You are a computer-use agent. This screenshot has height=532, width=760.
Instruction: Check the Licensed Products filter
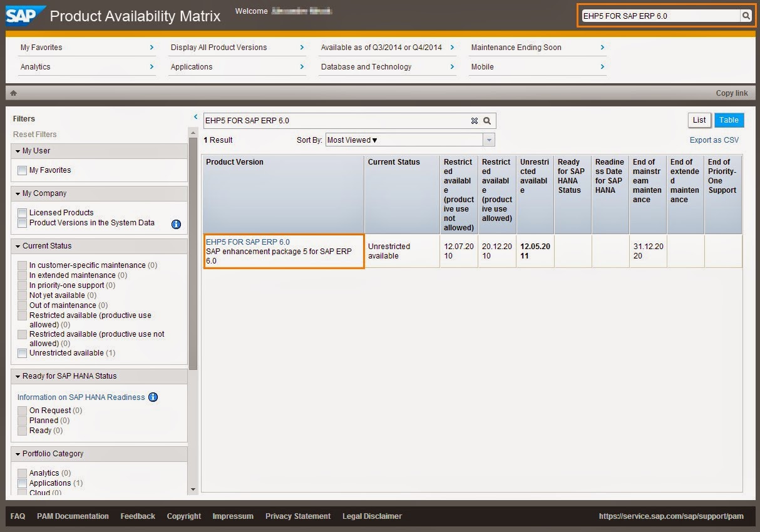pyautogui.click(x=22, y=212)
